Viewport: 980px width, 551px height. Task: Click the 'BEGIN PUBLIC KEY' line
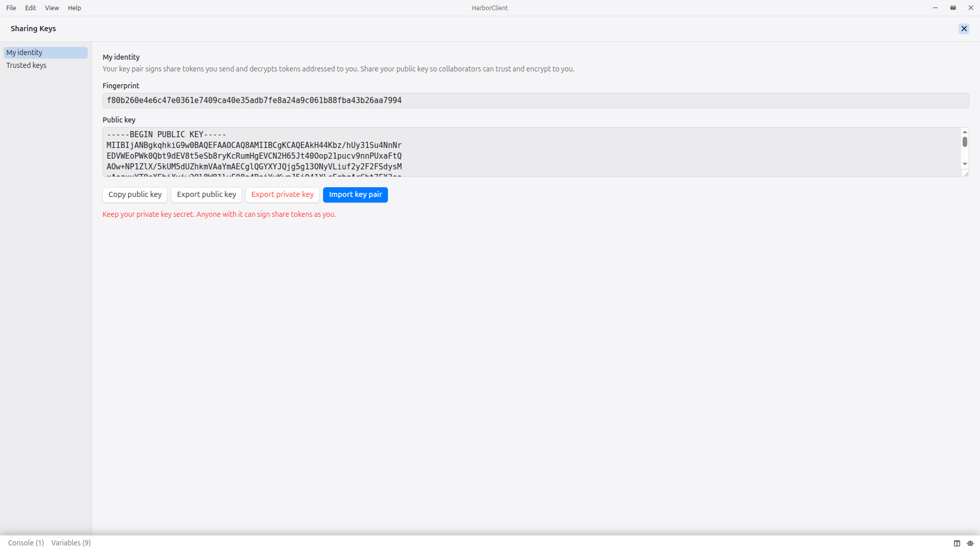(166, 135)
